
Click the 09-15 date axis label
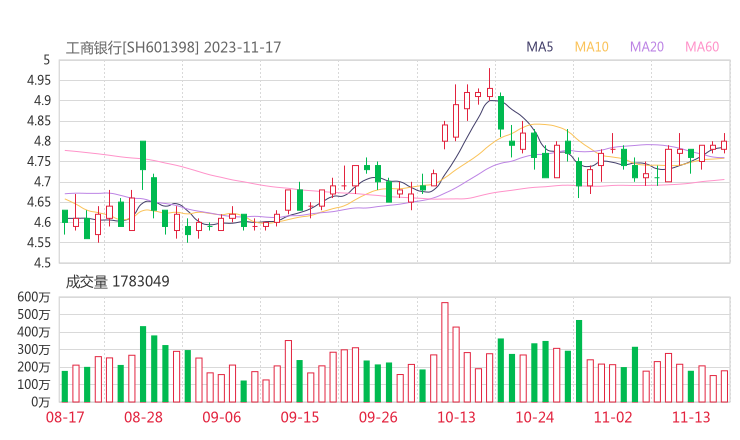click(300, 417)
